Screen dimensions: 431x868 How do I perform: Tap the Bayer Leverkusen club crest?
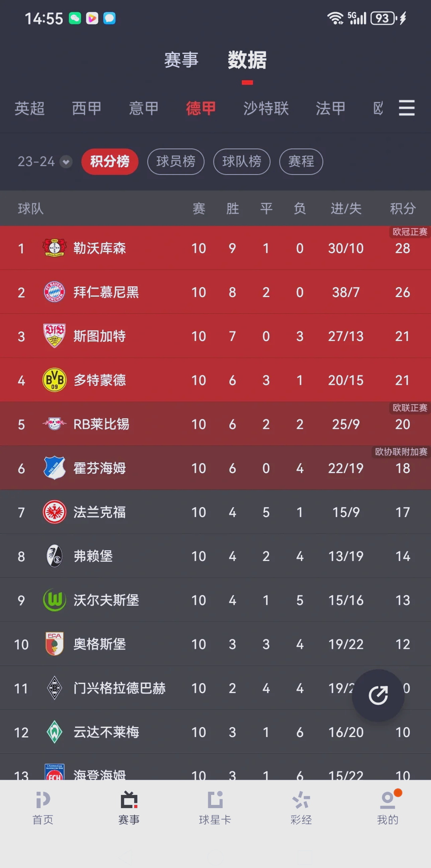coord(54,248)
